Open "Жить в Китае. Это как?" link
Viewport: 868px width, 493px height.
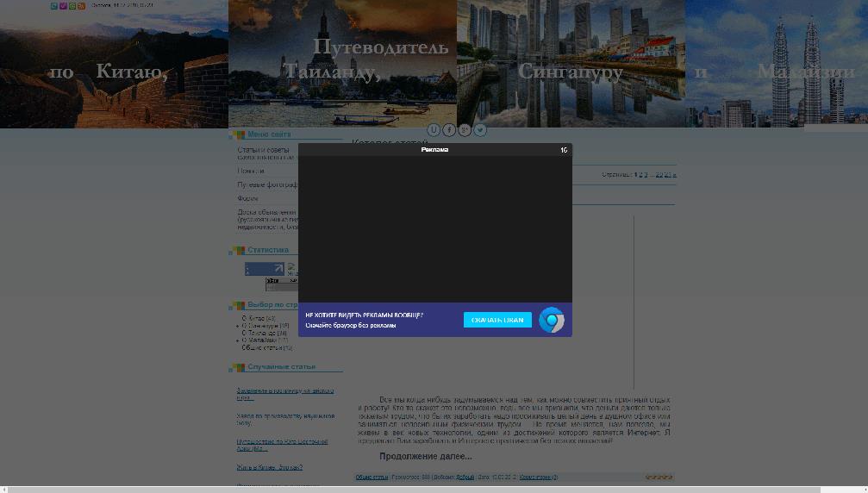(270, 468)
